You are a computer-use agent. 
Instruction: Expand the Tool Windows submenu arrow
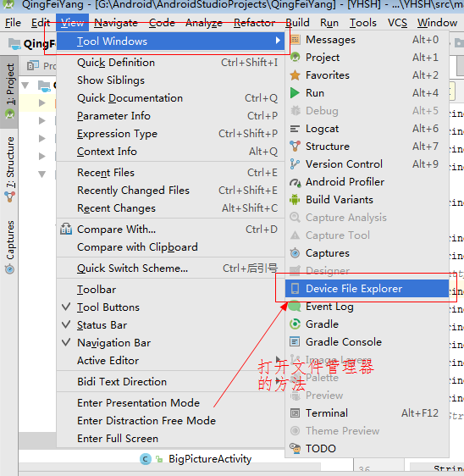point(278,41)
